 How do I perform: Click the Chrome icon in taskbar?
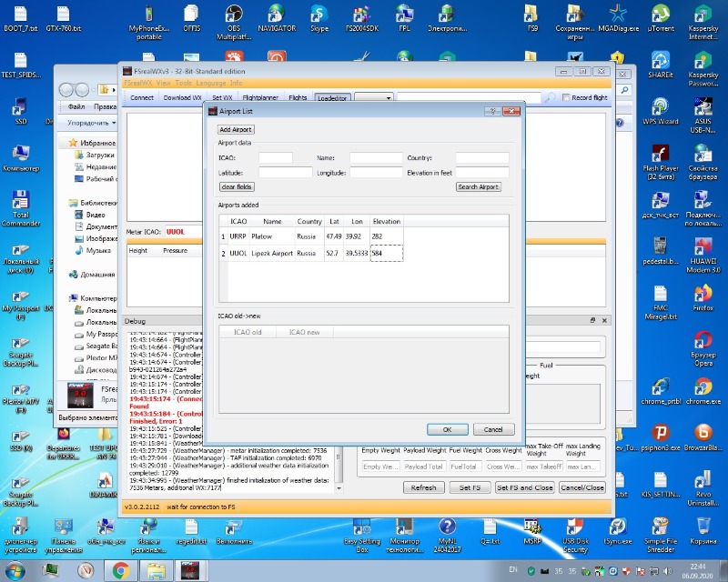121,570
